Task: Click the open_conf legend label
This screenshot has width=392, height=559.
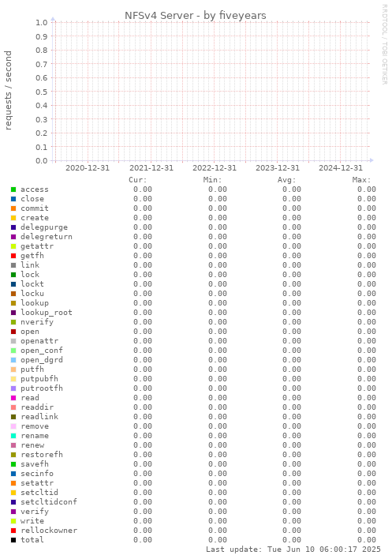Action: point(42,351)
